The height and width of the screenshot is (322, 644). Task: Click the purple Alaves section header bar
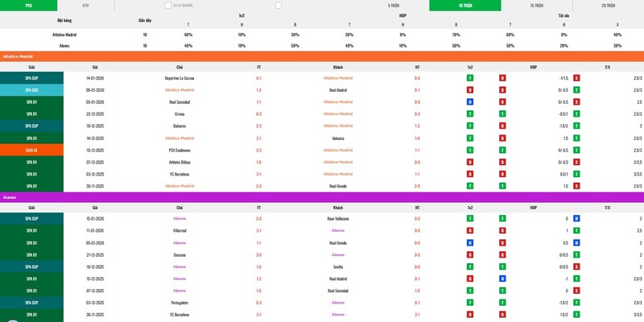[322, 196]
